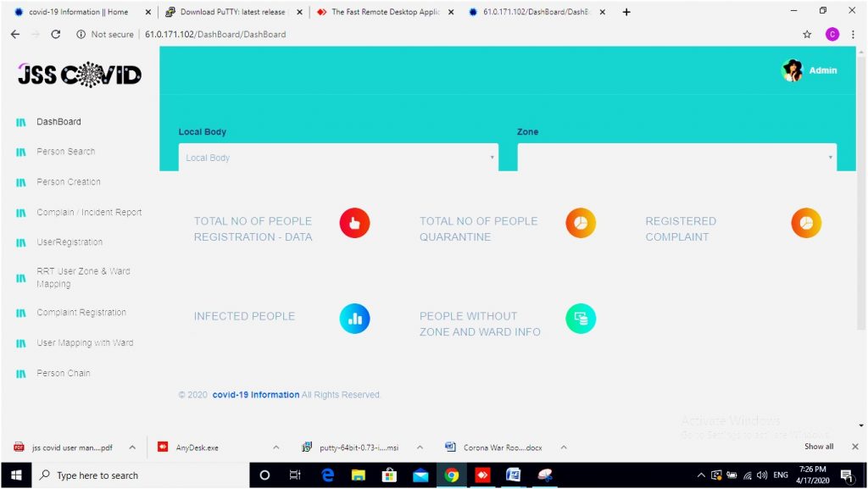Open the Chrome profile avatar menu

point(832,34)
